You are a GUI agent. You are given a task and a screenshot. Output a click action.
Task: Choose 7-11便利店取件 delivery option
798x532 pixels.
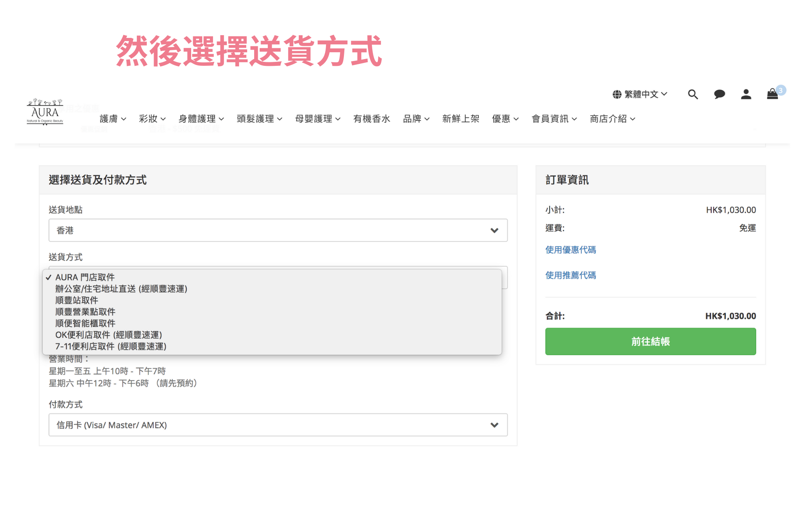tap(111, 346)
